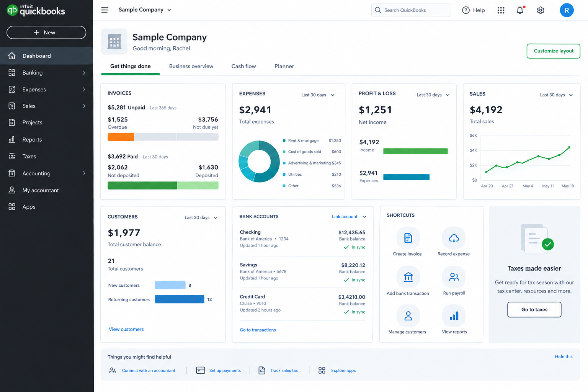
Task: Open the settings gear icon
Action: (541, 10)
